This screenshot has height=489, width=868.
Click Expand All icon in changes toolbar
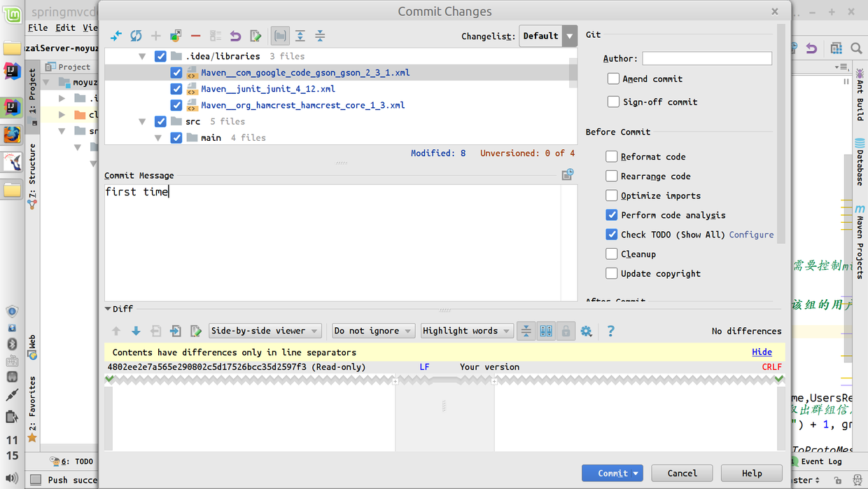click(x=300, y=36)
